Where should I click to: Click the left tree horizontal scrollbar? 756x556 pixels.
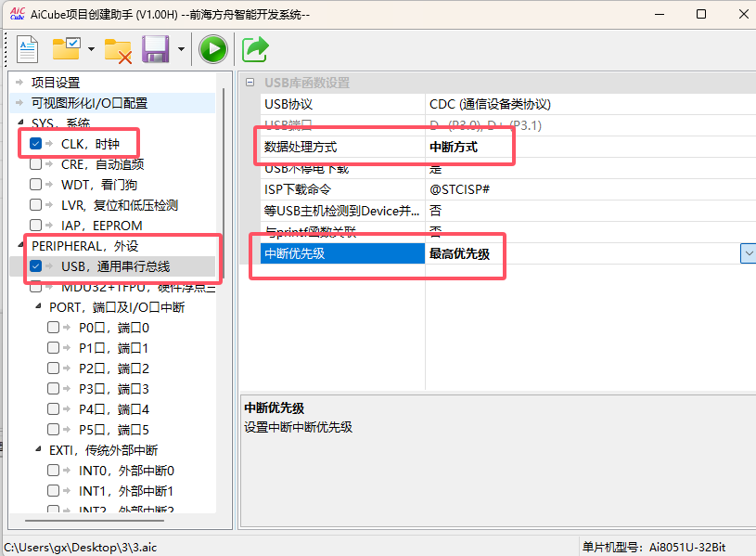click(x=95, y=521)
